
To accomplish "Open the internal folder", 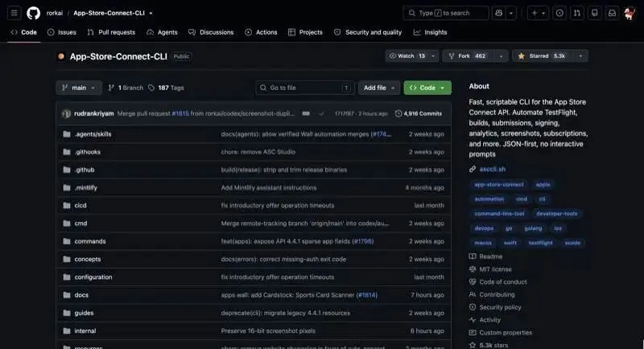I will pos(85,331).
